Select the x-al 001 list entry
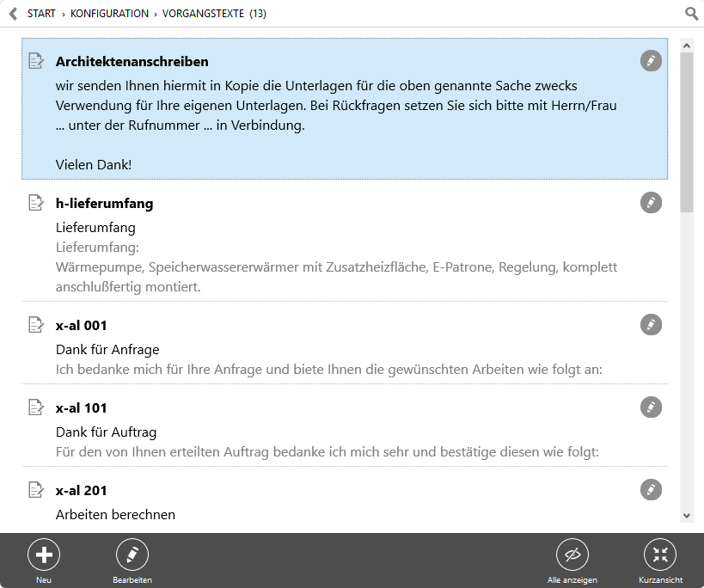704x588 pixels. click(x=345, y=343)
